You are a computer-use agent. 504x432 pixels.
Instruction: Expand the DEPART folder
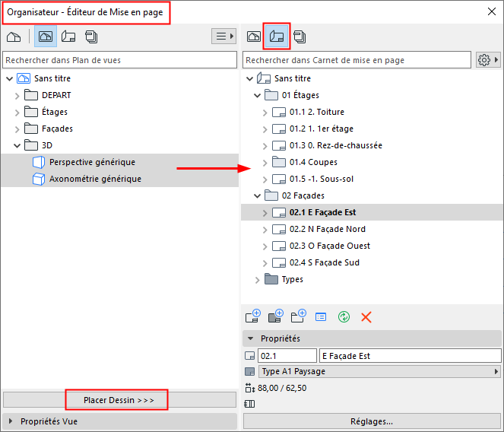(17, 96)
